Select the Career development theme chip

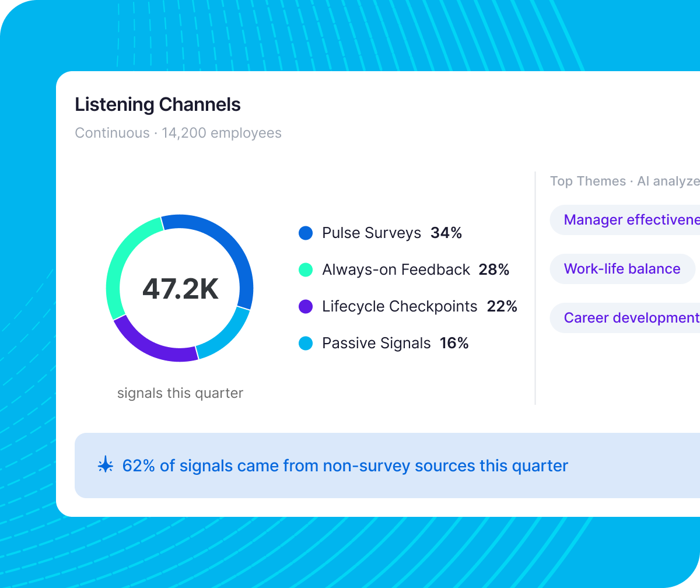point(625,318)
